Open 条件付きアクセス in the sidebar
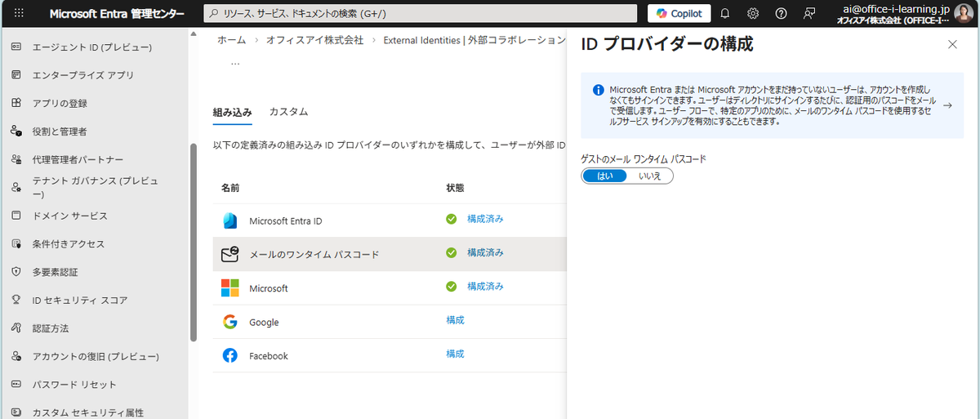The image size is (980, 419). [x=68, y=244]
